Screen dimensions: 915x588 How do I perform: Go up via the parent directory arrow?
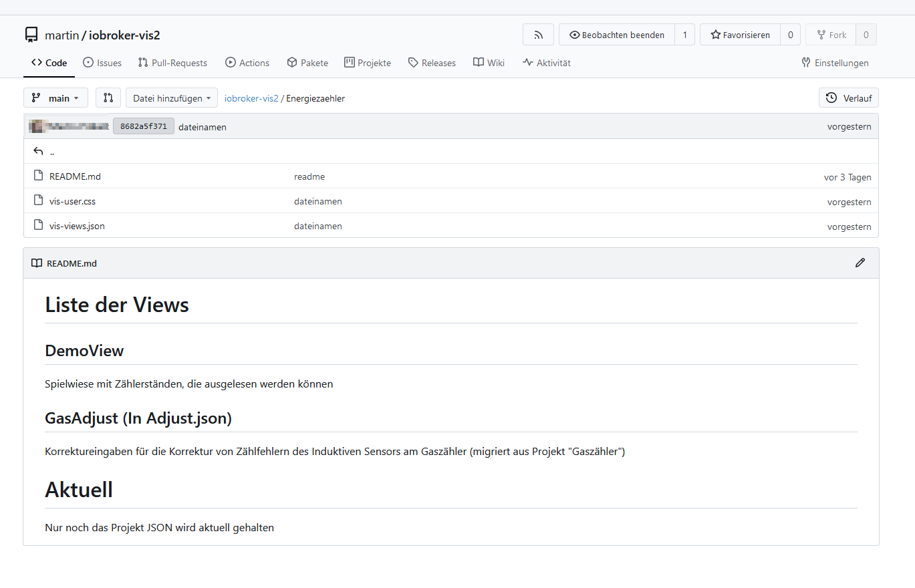[x=38, y=152]
